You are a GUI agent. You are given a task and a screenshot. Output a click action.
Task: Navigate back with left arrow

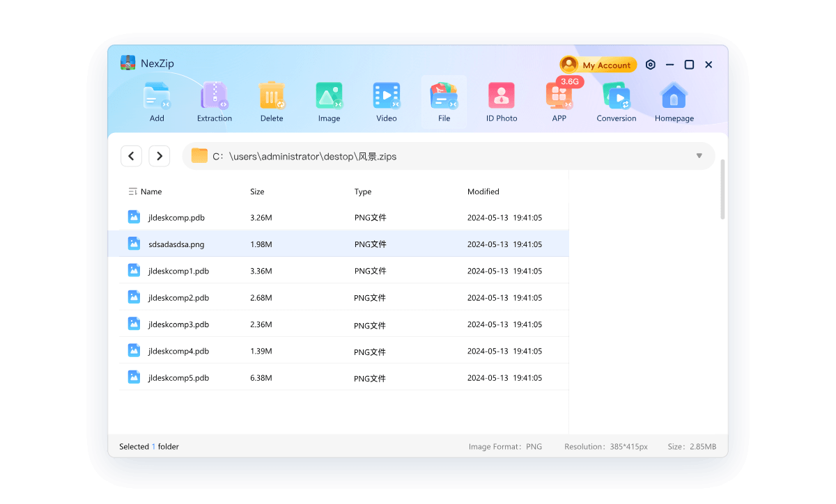[132, 156]
